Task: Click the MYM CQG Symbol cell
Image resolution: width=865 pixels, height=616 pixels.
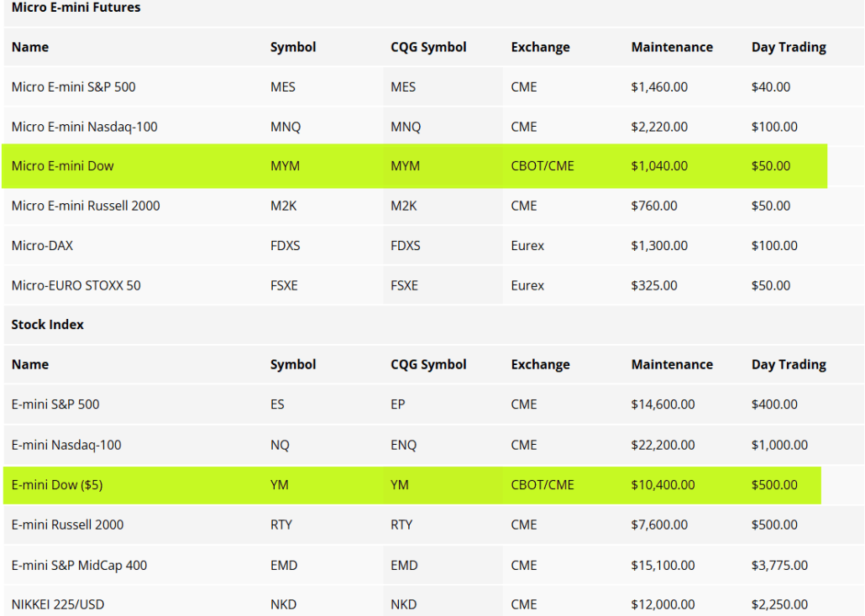Action: coord(404,166)
